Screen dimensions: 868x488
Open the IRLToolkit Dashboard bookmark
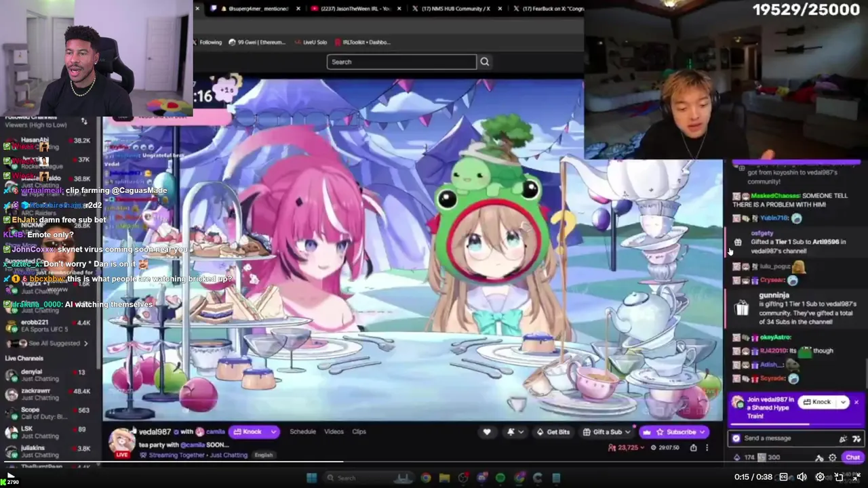tap(363, 42)
